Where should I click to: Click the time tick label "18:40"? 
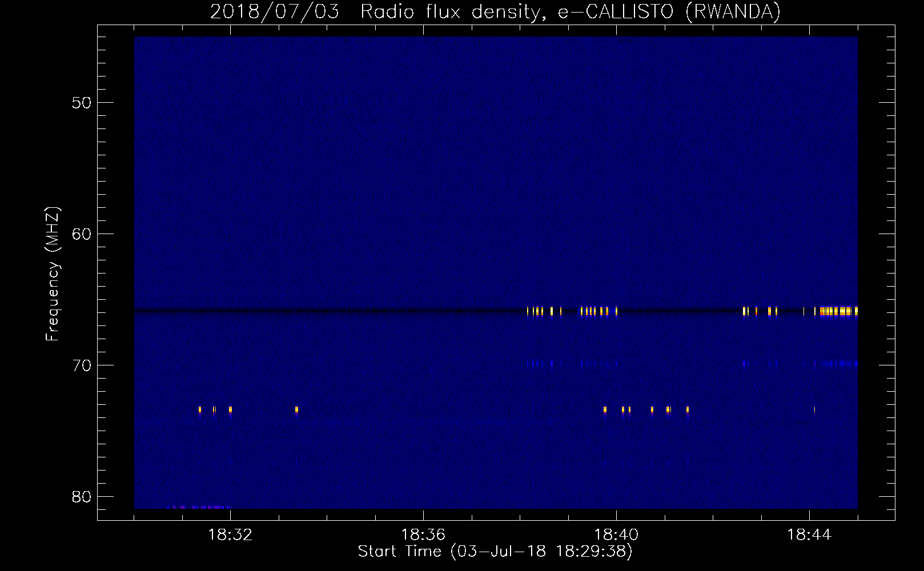pos(616,535)
